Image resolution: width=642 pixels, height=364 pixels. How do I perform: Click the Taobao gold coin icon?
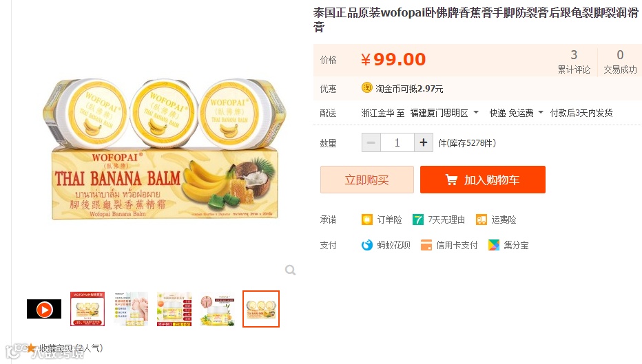367,88
